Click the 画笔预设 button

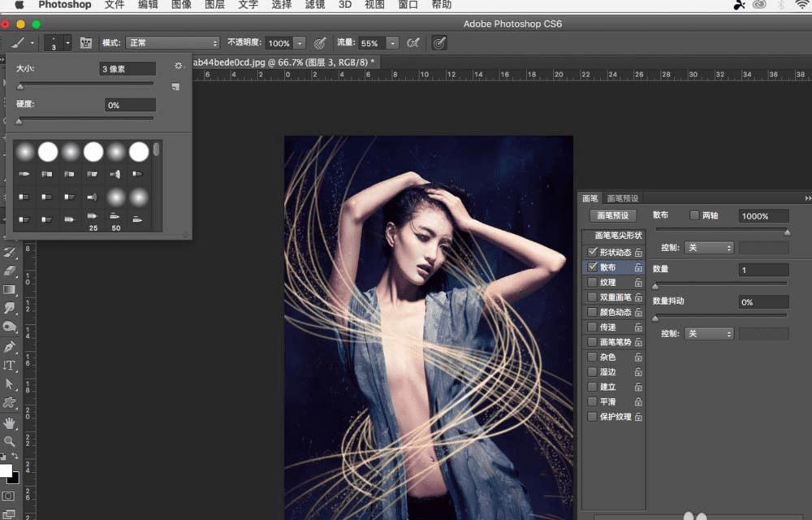click(612, 216)
